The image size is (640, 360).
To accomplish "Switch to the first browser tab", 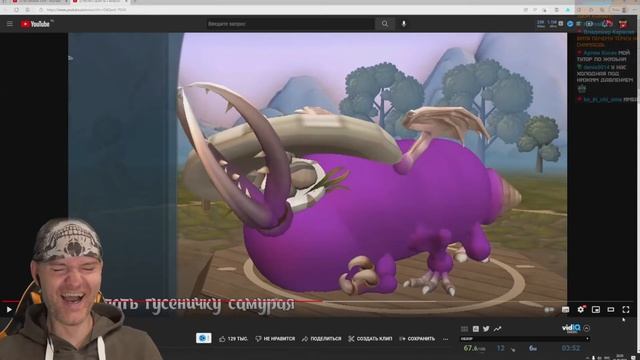I will (39, 2).
